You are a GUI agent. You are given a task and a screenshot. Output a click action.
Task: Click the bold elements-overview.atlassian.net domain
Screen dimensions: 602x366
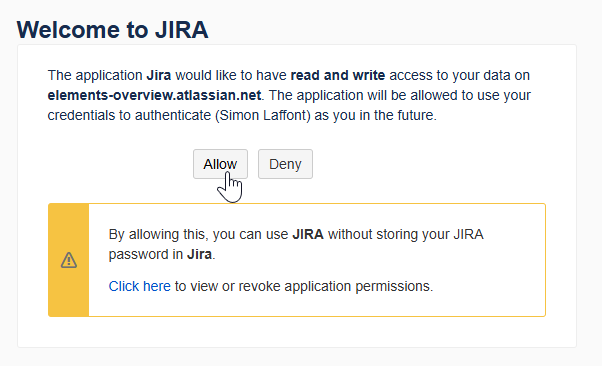[154, 95]
